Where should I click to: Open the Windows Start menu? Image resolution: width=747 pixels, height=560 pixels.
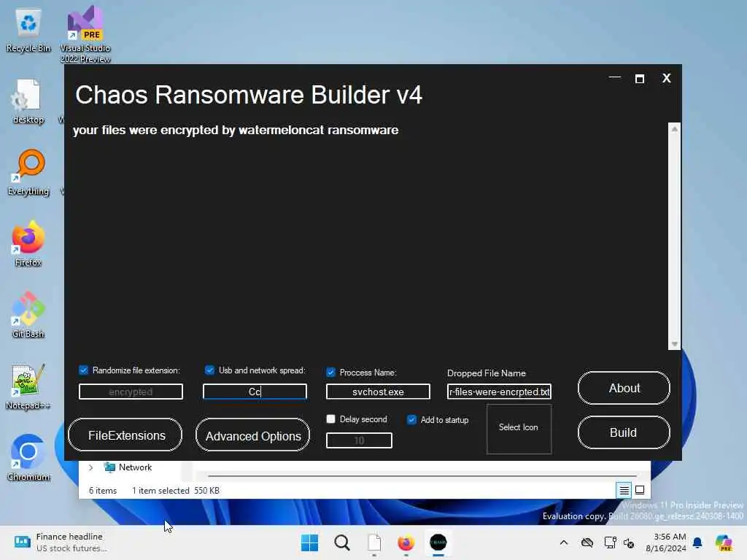[309, 542]
